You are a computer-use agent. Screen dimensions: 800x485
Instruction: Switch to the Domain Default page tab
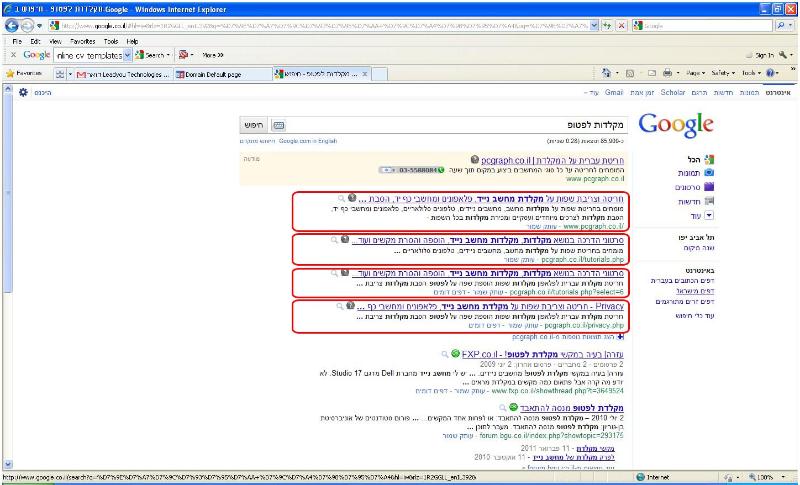[222, 74]
